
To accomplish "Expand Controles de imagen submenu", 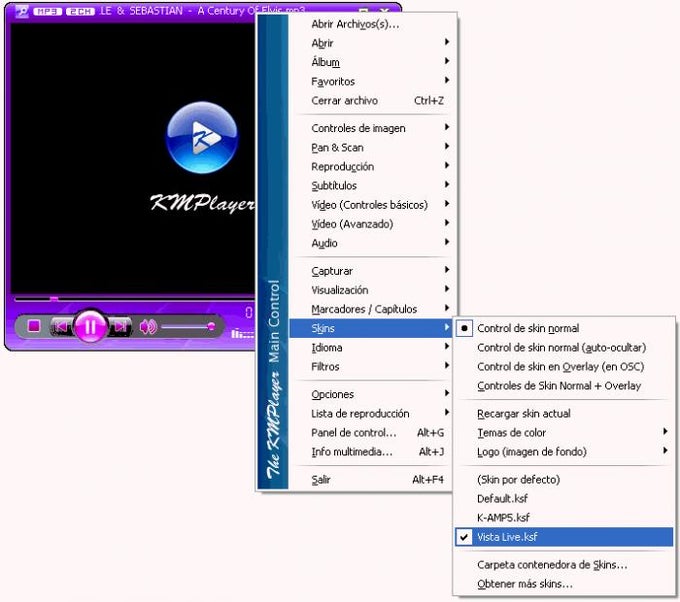I will [372, 128].
